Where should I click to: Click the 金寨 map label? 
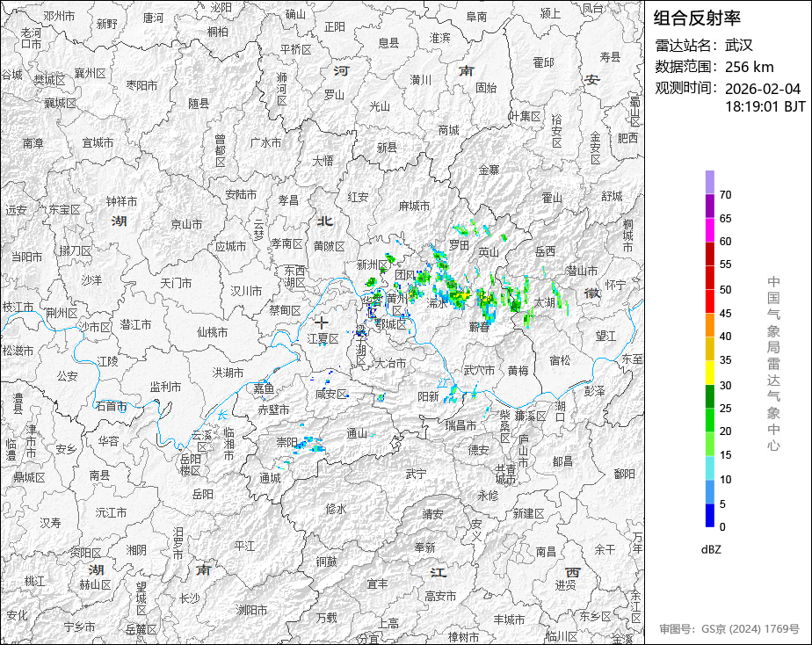coord(489,170)
